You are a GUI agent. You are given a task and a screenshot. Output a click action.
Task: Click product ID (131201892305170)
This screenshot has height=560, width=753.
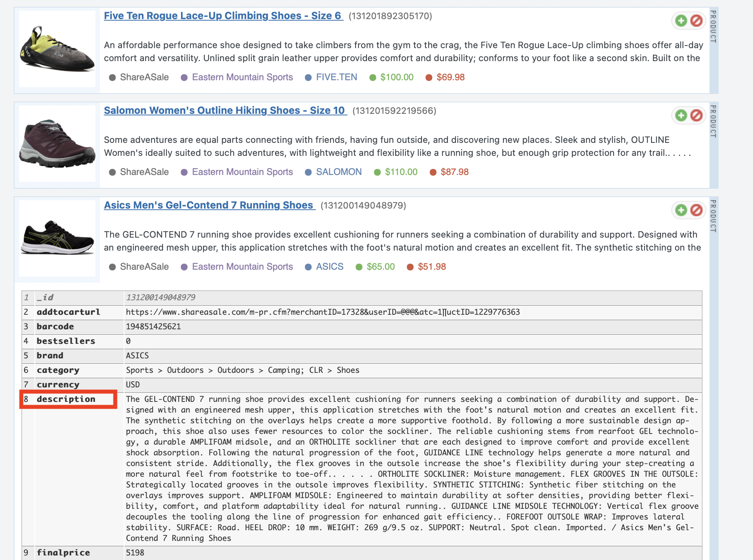390,16
